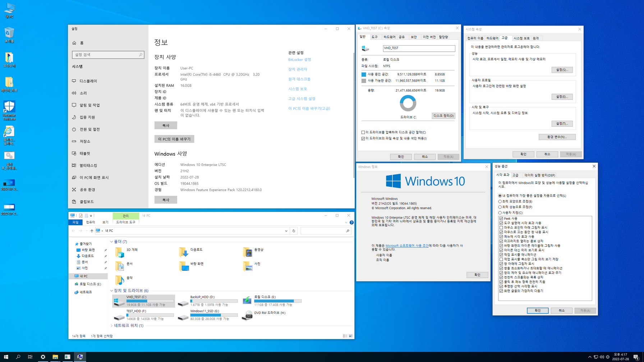Open the 보기 ribbon tab in Explorer

105,222
